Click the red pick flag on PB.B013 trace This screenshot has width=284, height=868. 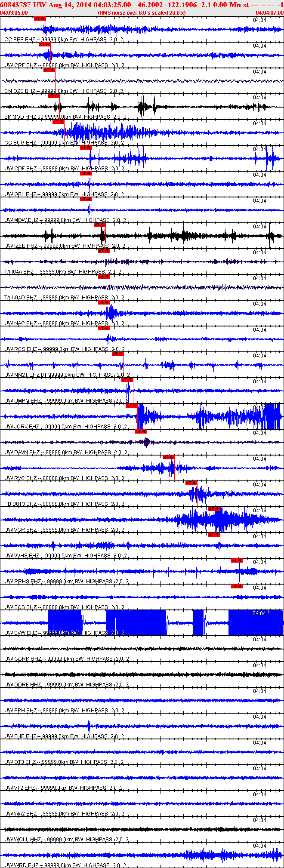coord(191,483)
